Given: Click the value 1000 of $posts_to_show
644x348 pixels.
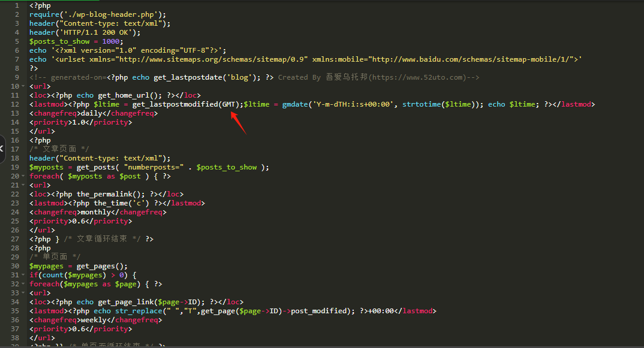Looking at the screenshot, I should point(111,41).
